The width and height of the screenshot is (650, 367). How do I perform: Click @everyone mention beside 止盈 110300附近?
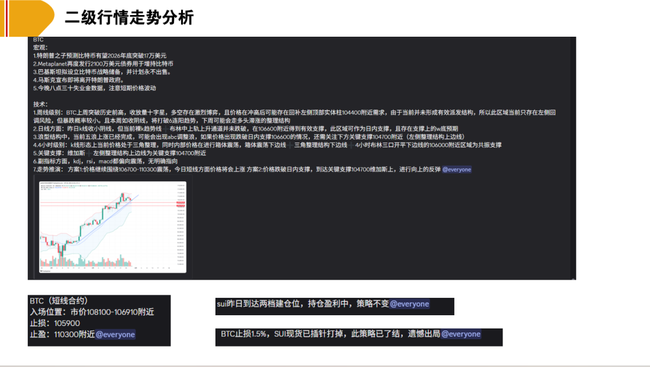(115, 334)
